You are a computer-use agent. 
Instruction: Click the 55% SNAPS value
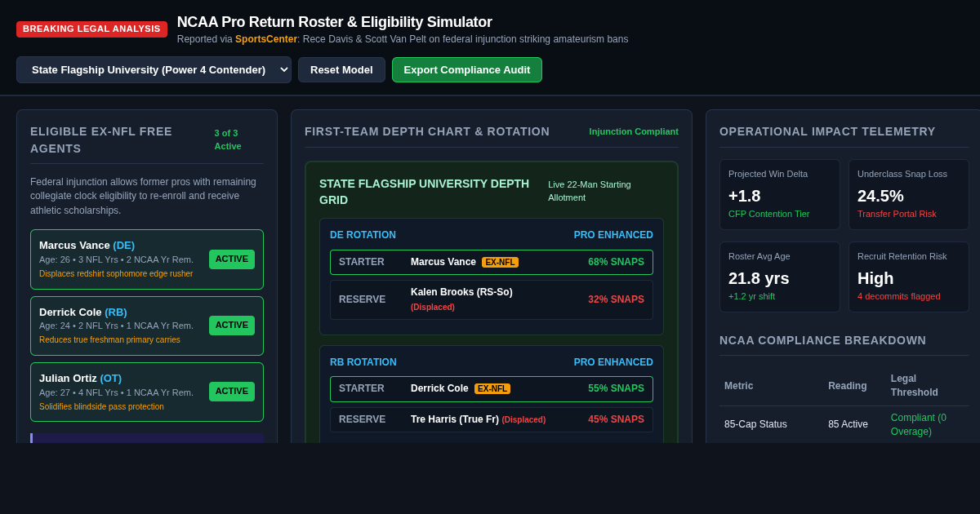pyautogui.click(x=616, y=388)
